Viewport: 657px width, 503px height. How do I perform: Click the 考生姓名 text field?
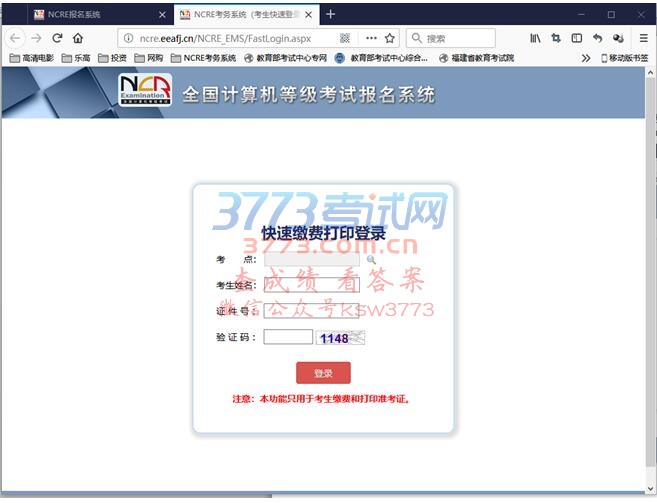click(x=311, y=285)
